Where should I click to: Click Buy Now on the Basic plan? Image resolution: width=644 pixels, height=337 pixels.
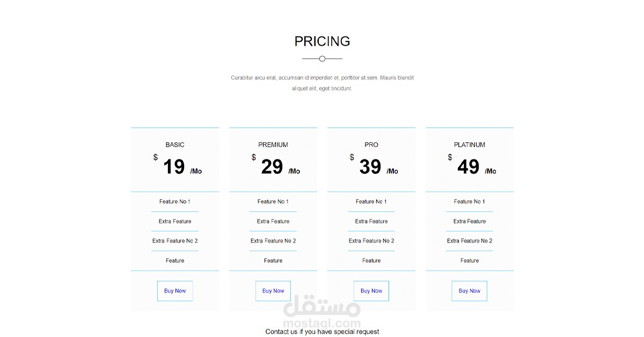[175, 291]
